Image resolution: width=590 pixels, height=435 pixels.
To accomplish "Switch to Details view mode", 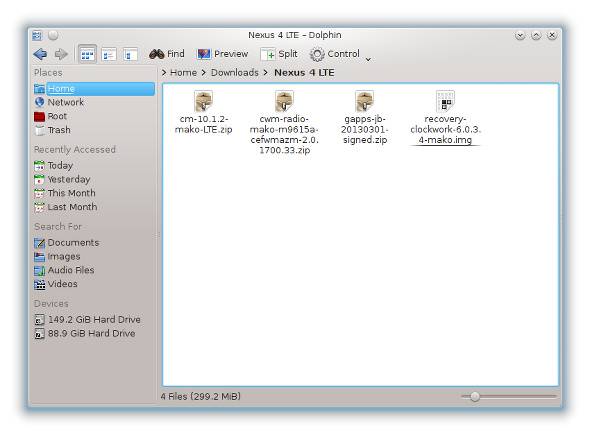I will tap(130, 55).
